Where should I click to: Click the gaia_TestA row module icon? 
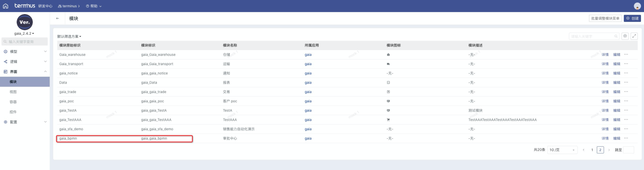coord(388,110)
